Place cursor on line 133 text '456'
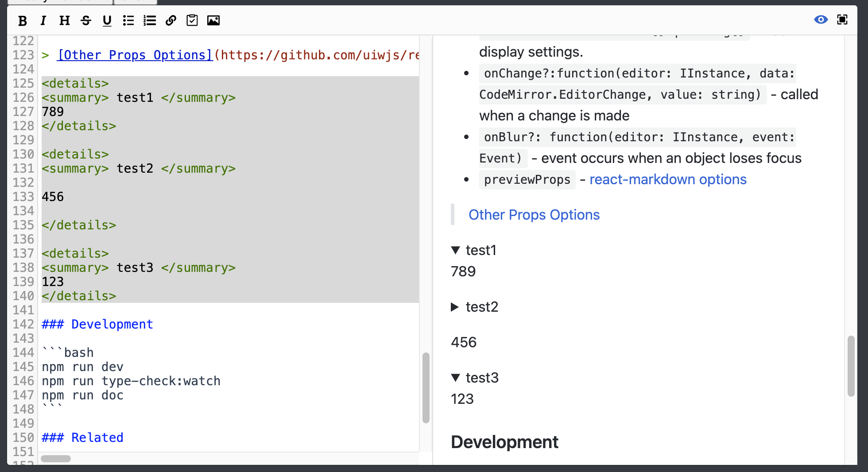Viewport: 868px width, 472px height. tap(53, 197)
